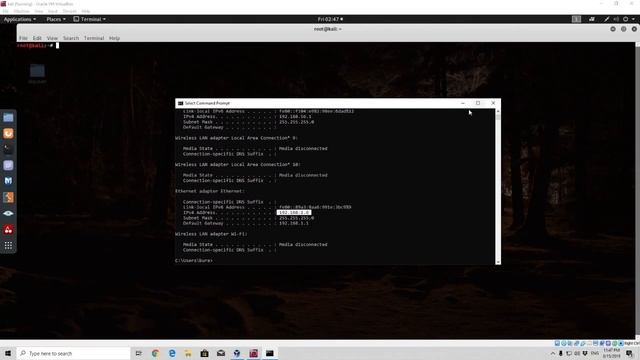Launch the Metasploit M icon in dock
Image resolution: width=640 pixels, height=360 pixels.
pyautogui.click(x=8, y=181)
